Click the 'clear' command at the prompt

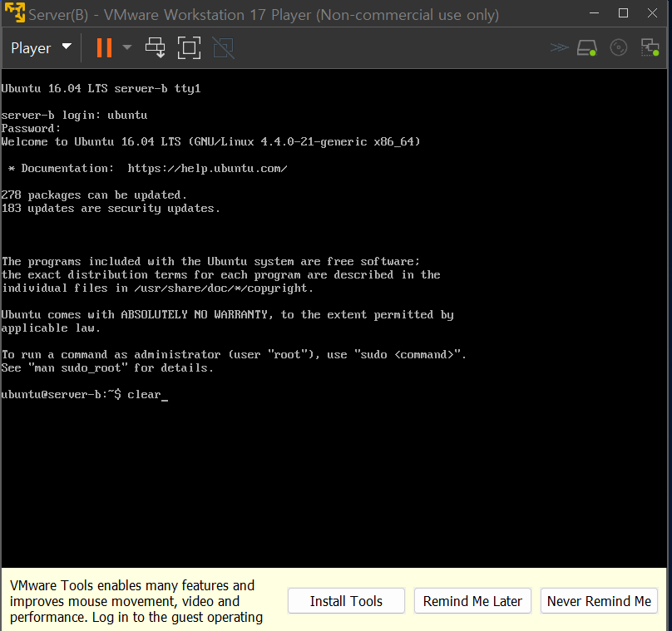click(x=144, y=395)
